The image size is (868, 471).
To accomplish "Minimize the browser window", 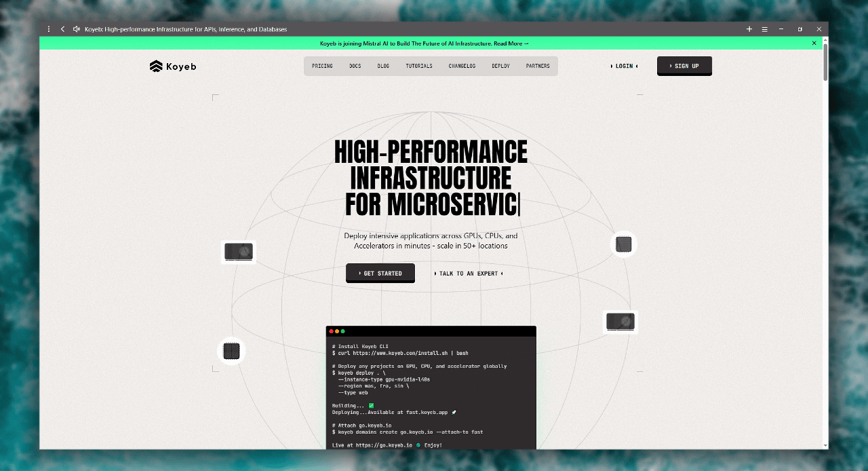I will click(781, 29).
